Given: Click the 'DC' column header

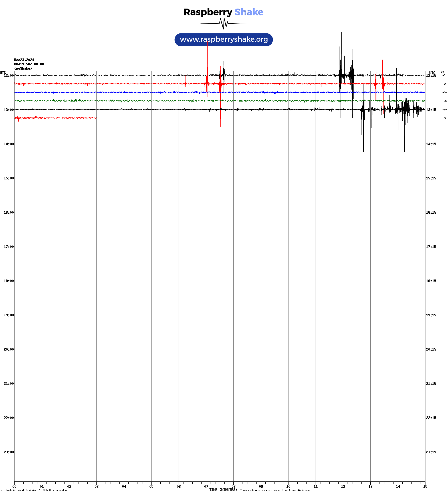Looking at the screenshot, I should click(x=442, y=72).
